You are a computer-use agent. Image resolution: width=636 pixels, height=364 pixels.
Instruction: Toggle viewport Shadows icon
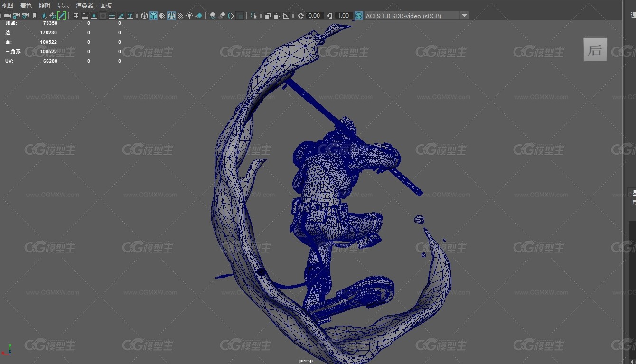click(199, 16)
